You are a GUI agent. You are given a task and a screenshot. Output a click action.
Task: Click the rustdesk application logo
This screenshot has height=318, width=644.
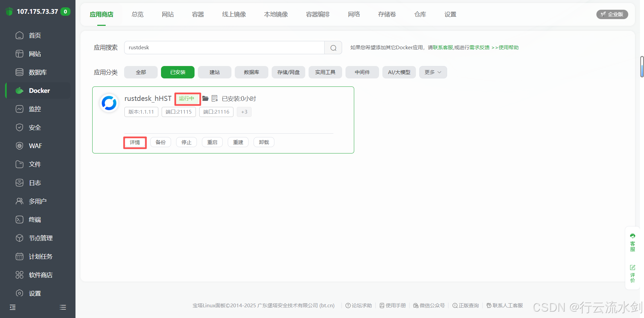(x=109, y=103)
